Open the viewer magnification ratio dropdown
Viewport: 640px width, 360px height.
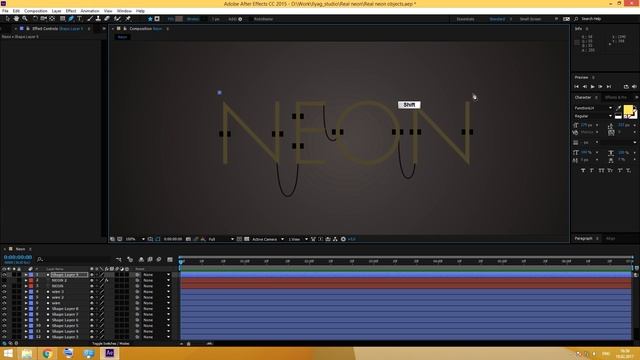coord(135,239)
